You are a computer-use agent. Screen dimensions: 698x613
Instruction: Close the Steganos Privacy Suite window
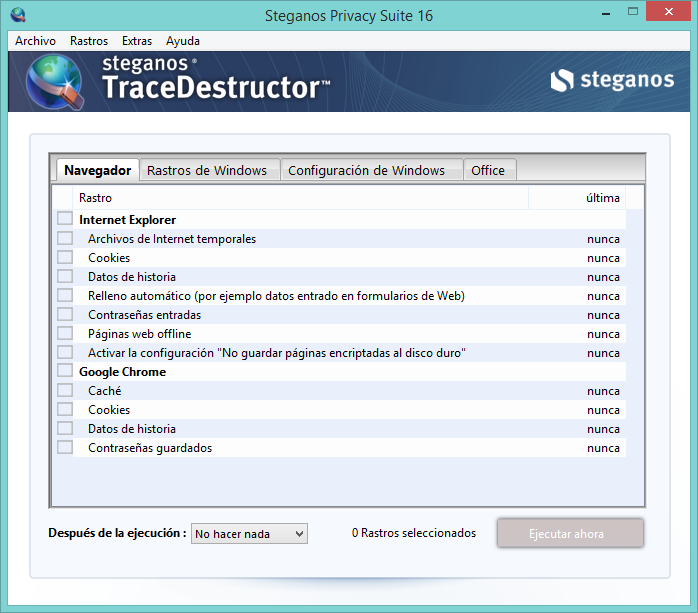click(668, 12)
